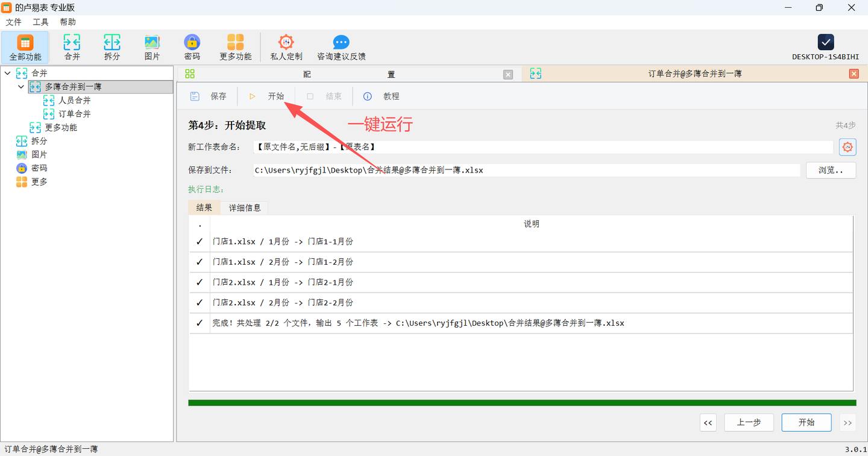Click the 保存到文件 path field
The image size is (868, 456).
tap(526, 170)
